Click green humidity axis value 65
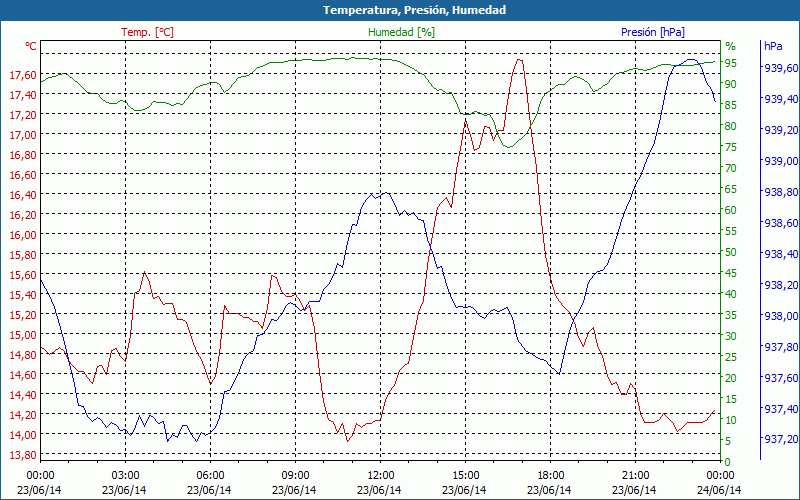Viewport: 800px width, 500px height. point(731,189)
